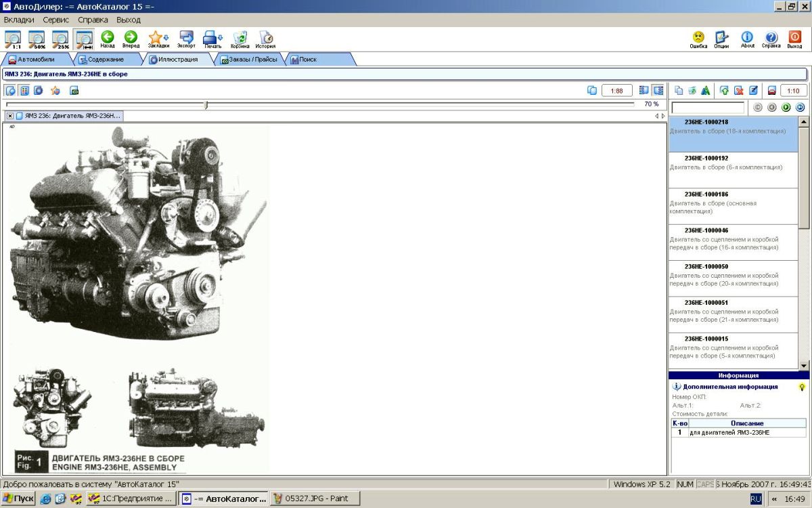
Task: Report an error with Ошибка icon
Action: point(698,39)
